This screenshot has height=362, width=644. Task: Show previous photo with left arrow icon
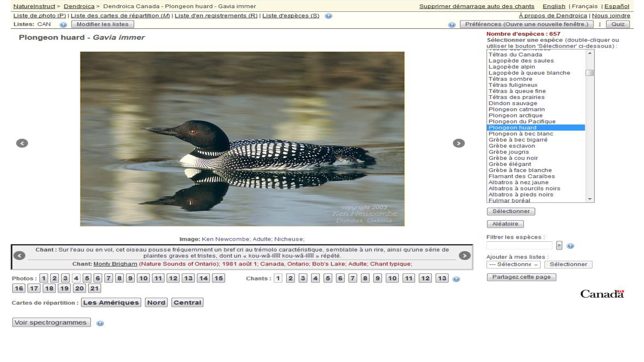22,143
